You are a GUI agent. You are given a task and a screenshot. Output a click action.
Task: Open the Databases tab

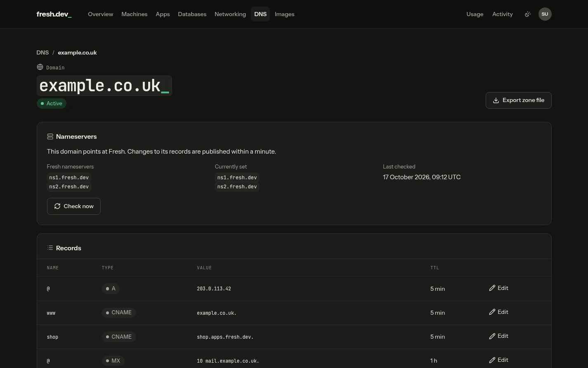click(192, 14)
